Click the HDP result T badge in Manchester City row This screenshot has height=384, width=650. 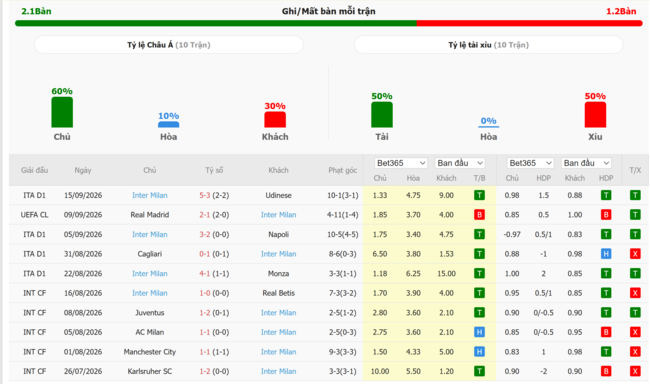pos(606,352)
